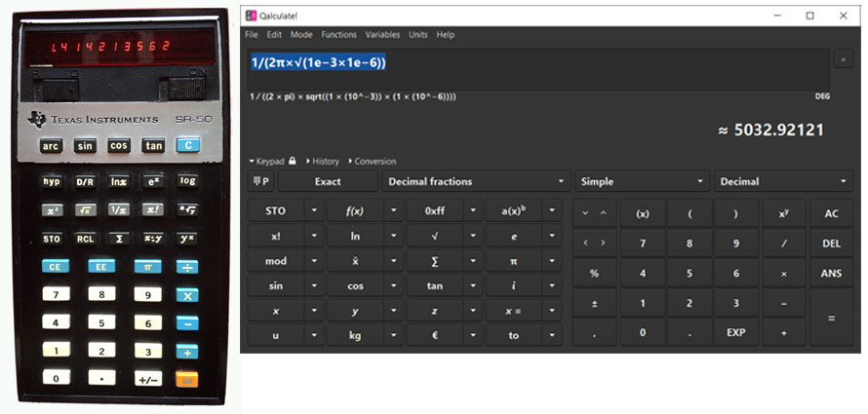Click the orange equals key on SR-50
This screenshot has height=414, width=868.
click(x=186, y=379)
